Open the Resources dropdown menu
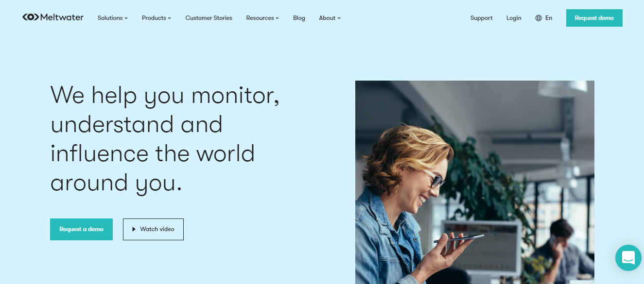Viewport: 644px width, 284px height. (x=262, y=18)
